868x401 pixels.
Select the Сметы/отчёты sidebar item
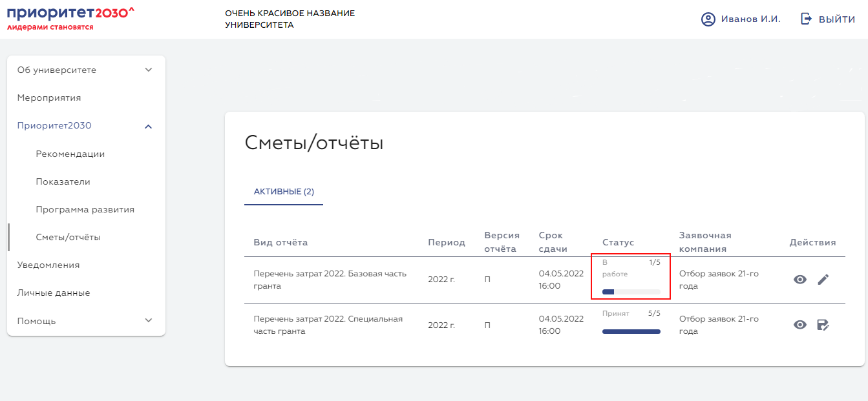(69, 237)
